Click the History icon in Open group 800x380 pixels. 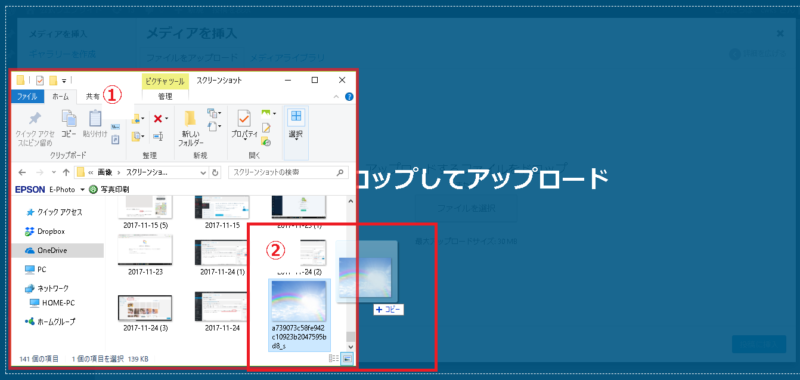[266, 142]
